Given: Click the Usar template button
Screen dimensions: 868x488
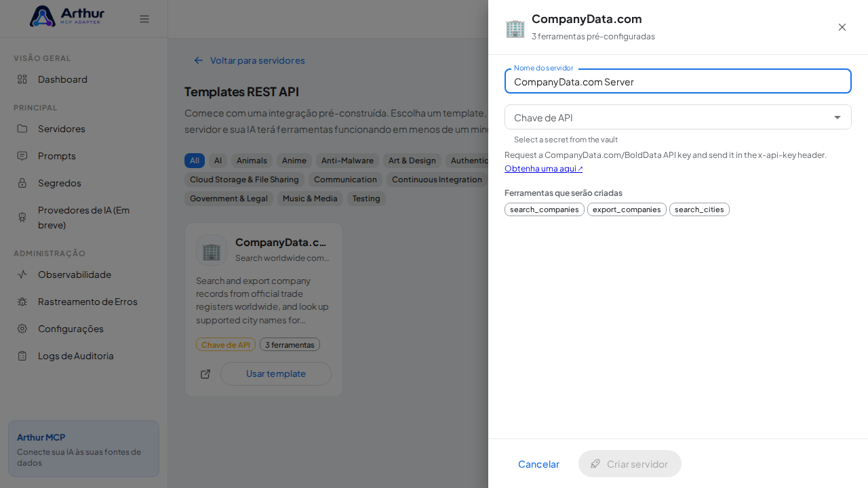Looking at the screenshot, I should tap(276, 373).
